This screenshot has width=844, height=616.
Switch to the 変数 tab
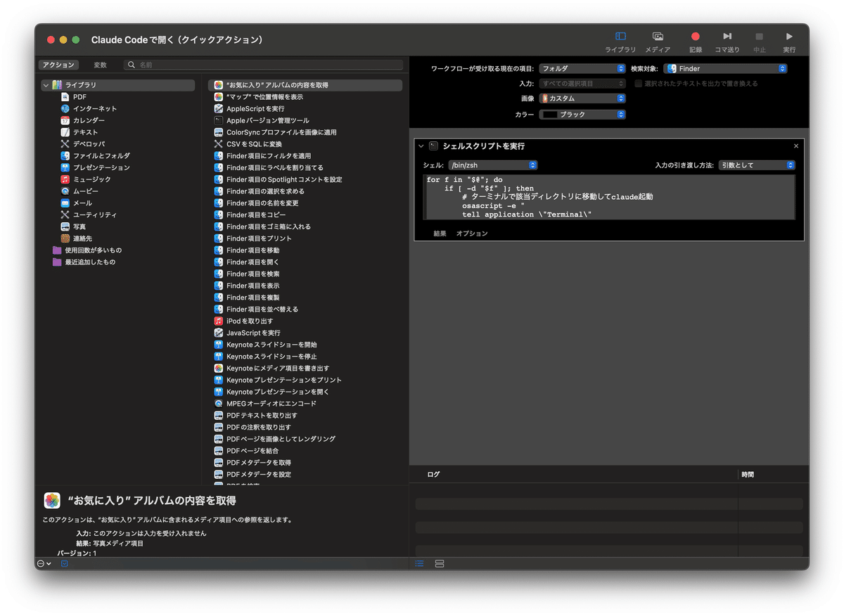pyautogui.click(x=100, y=65)
